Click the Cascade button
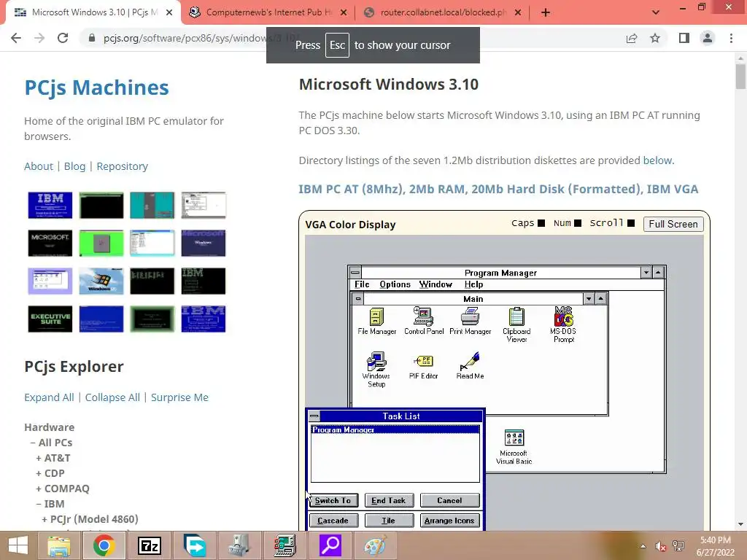This screenshot has width=747, height=560. pyautogui.click(x=333, y=521)
